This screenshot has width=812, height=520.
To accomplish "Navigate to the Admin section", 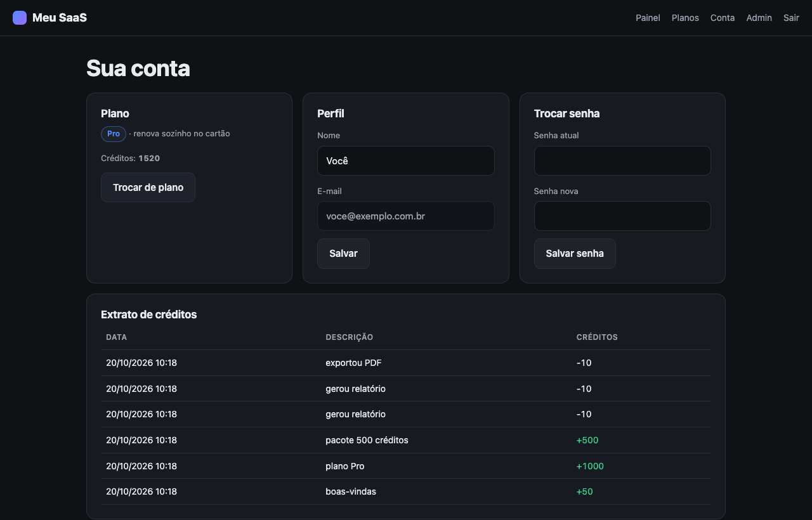I will (x=759, y=18).
